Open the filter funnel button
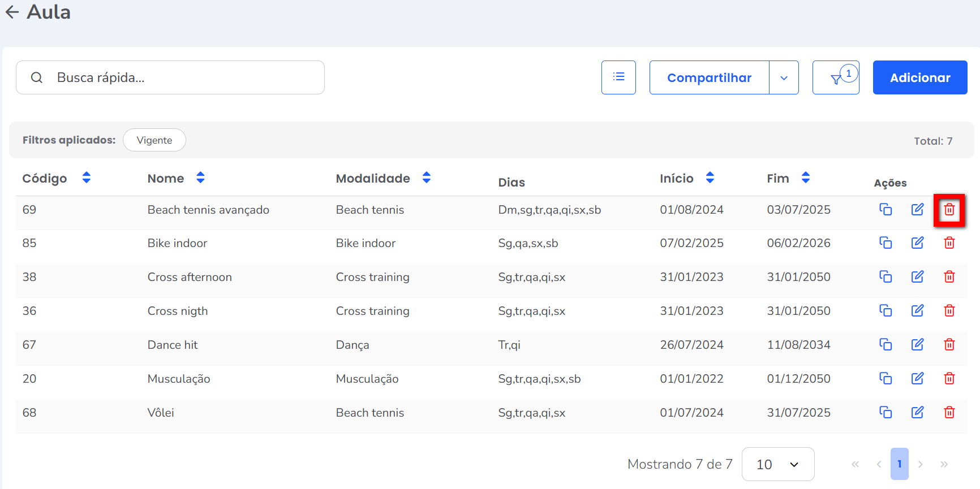 coord(836,77)
